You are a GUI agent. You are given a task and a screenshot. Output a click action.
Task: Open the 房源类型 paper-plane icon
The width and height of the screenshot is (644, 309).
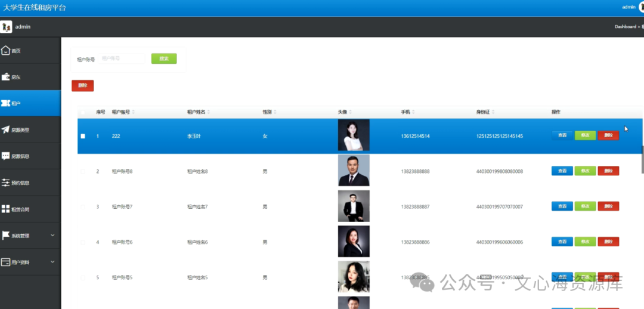(x=6, y=130)
